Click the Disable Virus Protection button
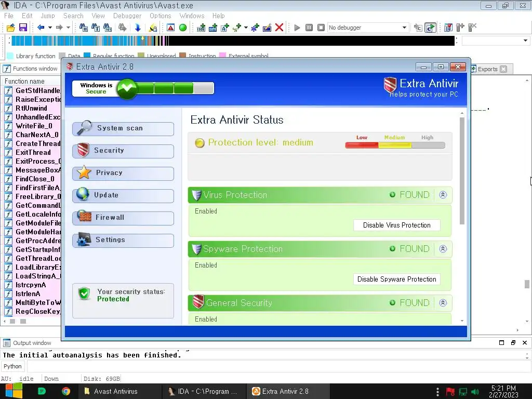Screen dimensions: 532x399 point(396,225)
